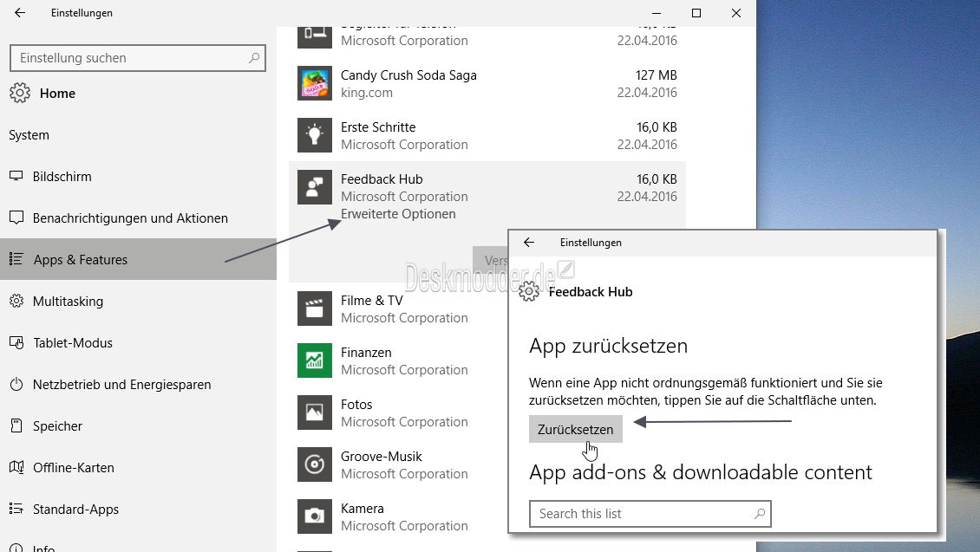Open the Bildschirm settings page
This screenshot has width=980, height=552.
tap(138, 176)
